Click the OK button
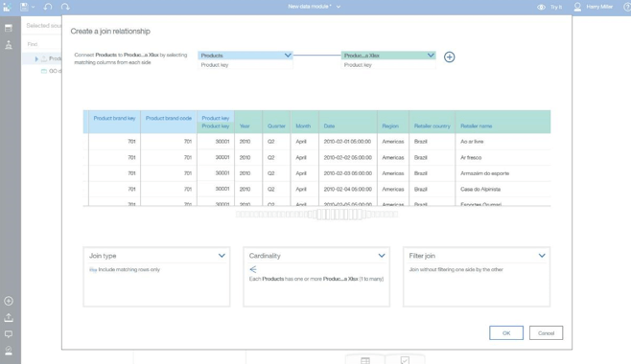Image resolution: width=631 pixels, height=364 pixels. coord(506,333)
